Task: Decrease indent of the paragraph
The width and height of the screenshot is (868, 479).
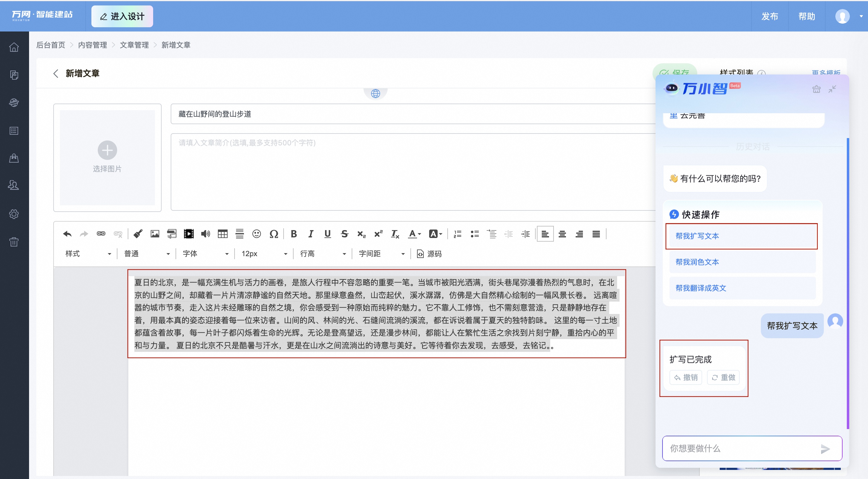Action: click(508, 234)
